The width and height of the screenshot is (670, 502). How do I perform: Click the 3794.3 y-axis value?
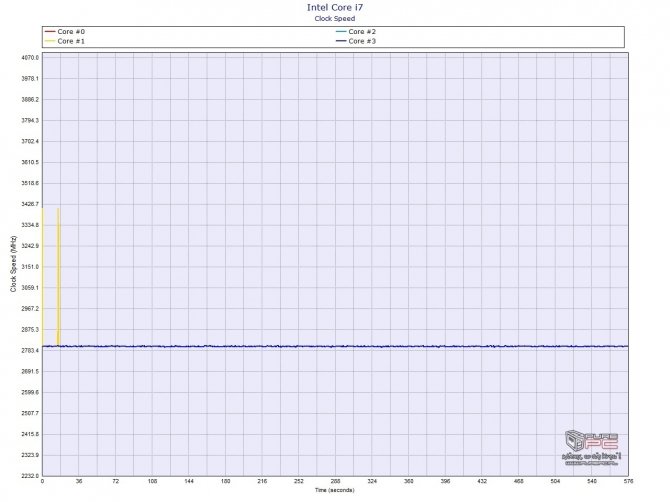pyautogui.click(x=30, y=120)
